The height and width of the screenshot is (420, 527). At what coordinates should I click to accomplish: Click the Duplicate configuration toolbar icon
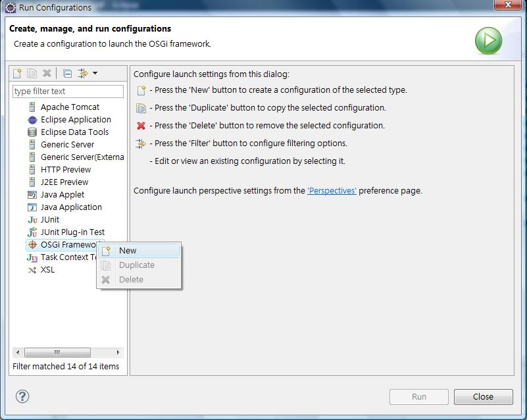tap(32, 73)
